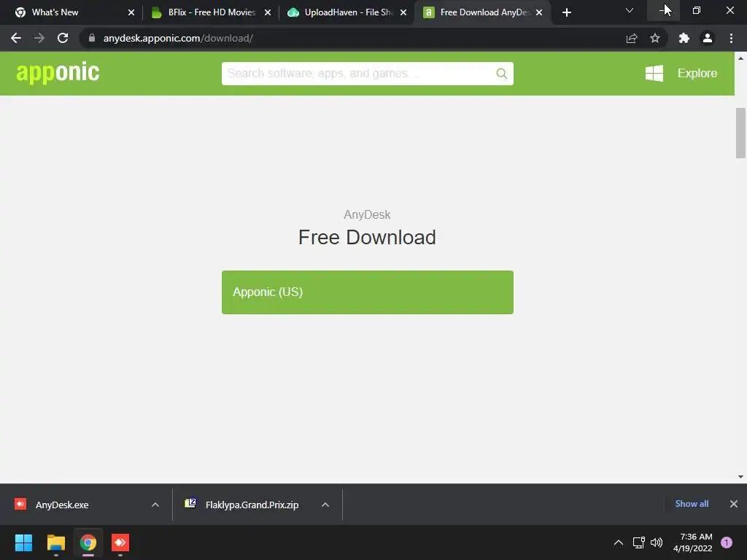Open the network tray icon
This screenshot has height=560, width=747.
(638, 542)
